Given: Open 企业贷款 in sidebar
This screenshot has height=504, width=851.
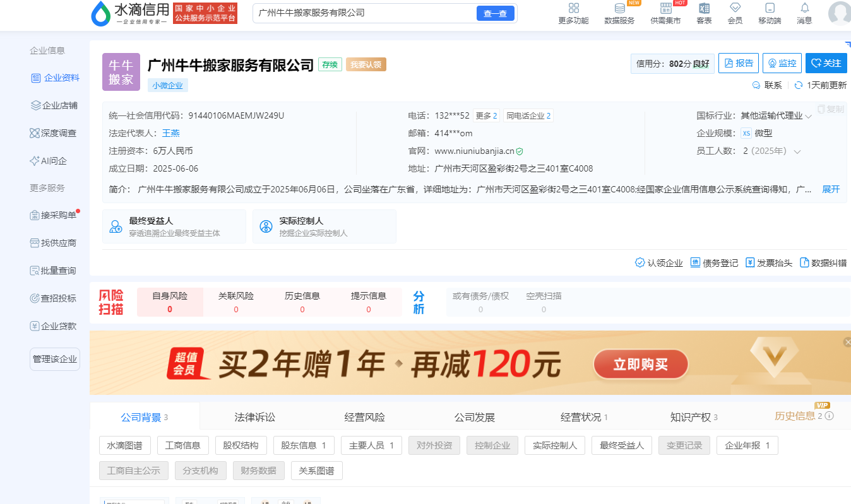Looking at the screenshot, I should [54, 326].
